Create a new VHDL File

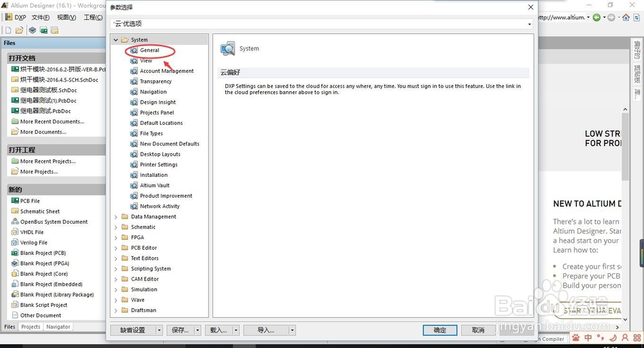[x=32, y=232]
